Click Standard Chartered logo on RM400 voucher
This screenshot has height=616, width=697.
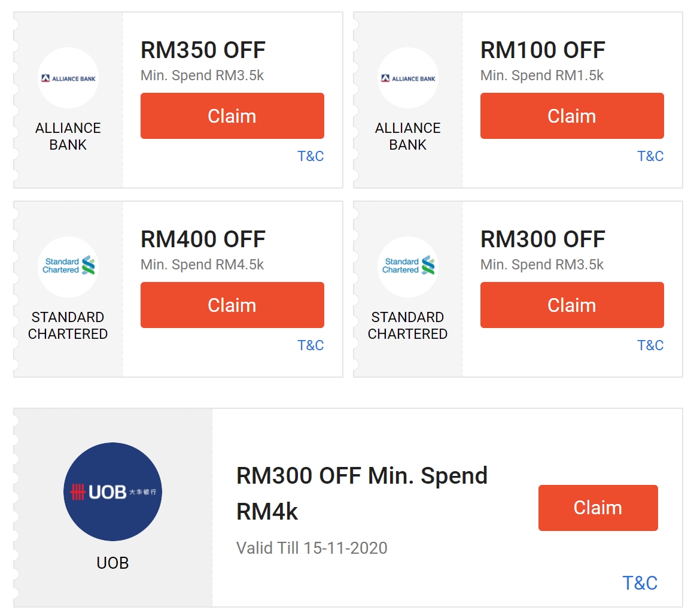click(68, 266)
